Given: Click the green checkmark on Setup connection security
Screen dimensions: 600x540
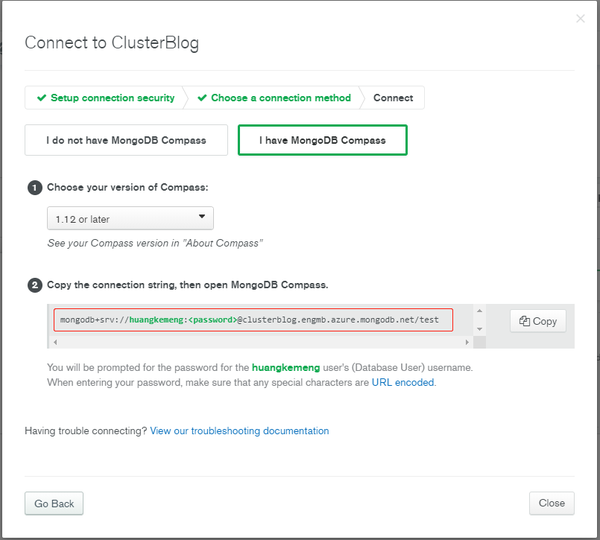Looking at the screenshot, I should (41, 98).
